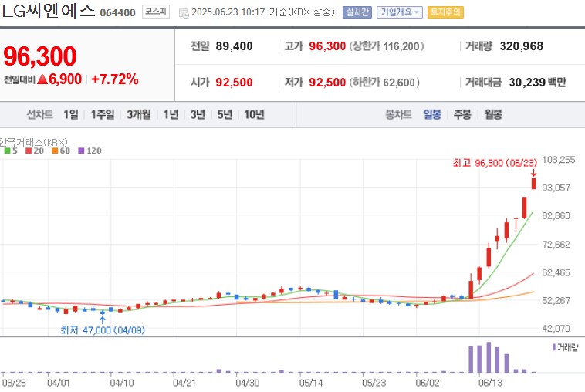Click the +7.72% change rate
Viewport: 585px width, 392px height.
pyautogui.click(x=115, y=79)
